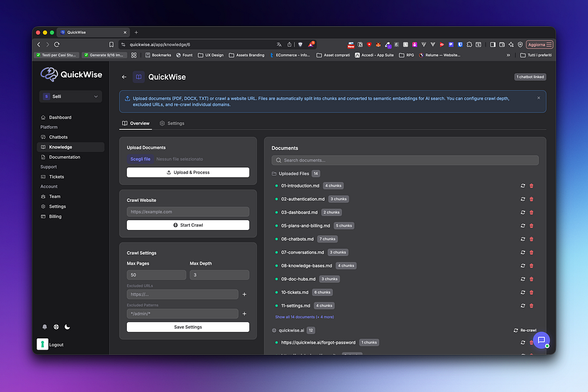Open notifications bell in sidebar
Viewport: 588px width, 392px height.
pyautogui.click(x=44, y=327)
